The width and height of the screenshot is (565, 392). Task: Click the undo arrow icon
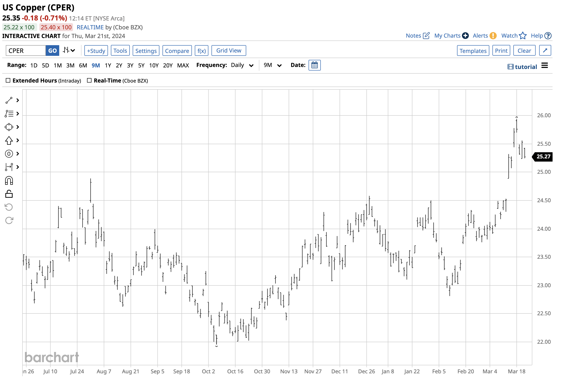(x=9, y=207)
